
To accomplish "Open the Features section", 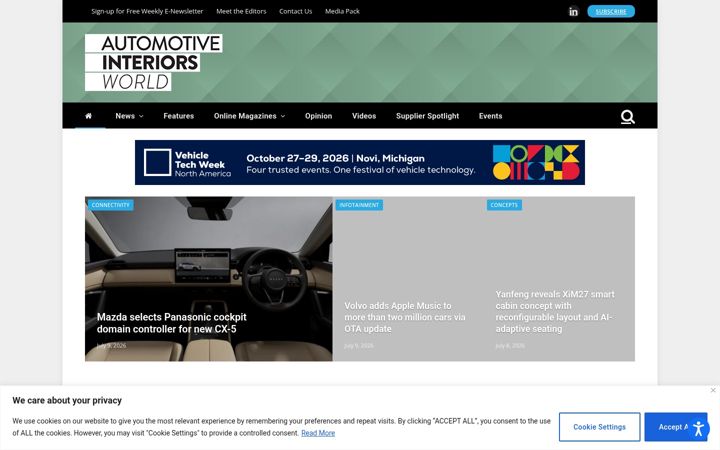I will (179, 116).
